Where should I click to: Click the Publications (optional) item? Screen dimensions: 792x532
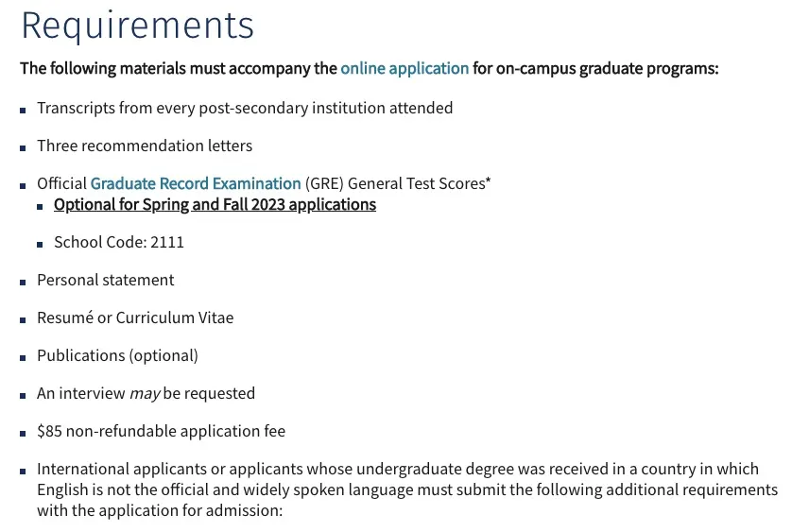click(x=117, y=355)
